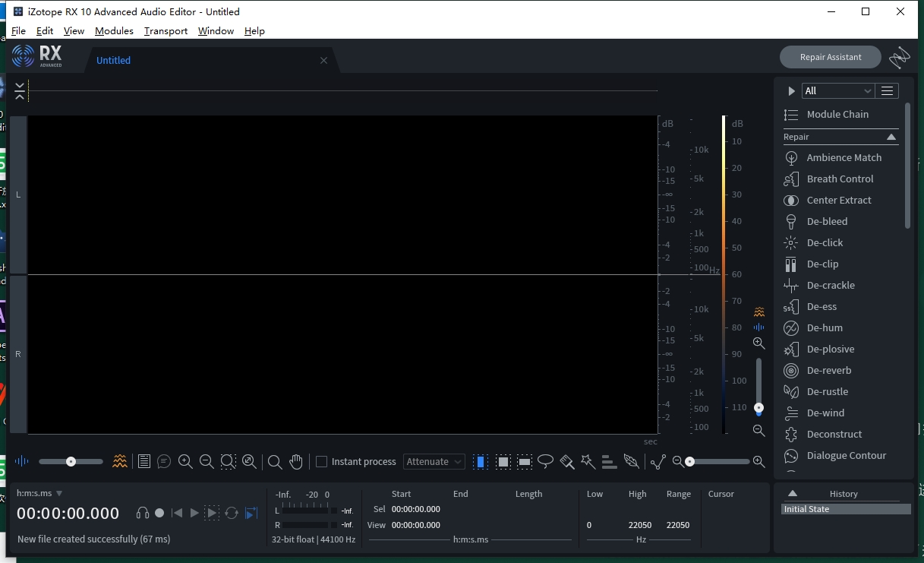This screenshot has width=924, height=563.
Task: Toggle input monitoring headphones button
Action: (142, 513)
